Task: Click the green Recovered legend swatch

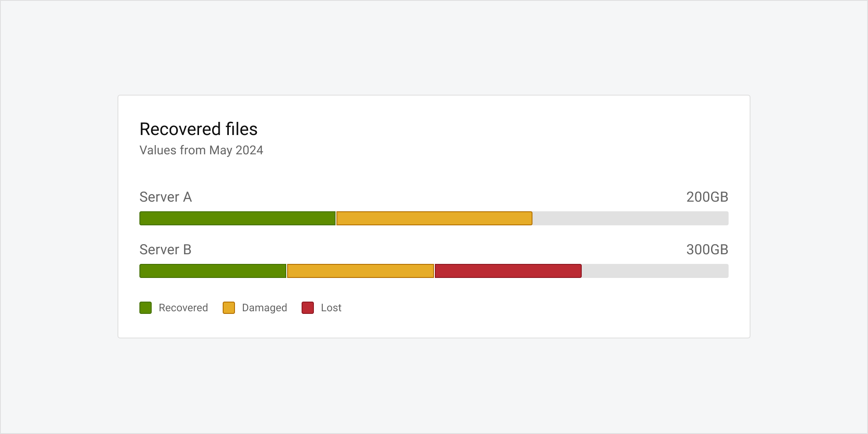Action: coord(146,308)
